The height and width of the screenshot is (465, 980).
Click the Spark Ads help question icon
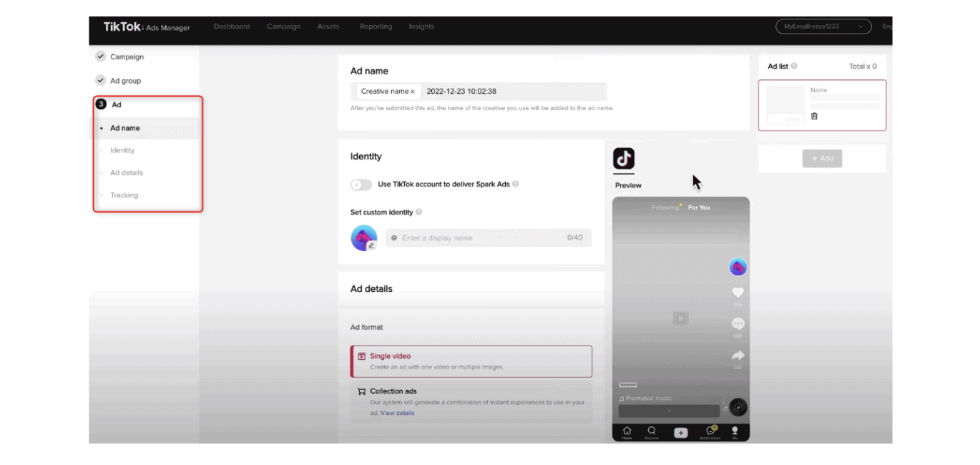point(516,184)
